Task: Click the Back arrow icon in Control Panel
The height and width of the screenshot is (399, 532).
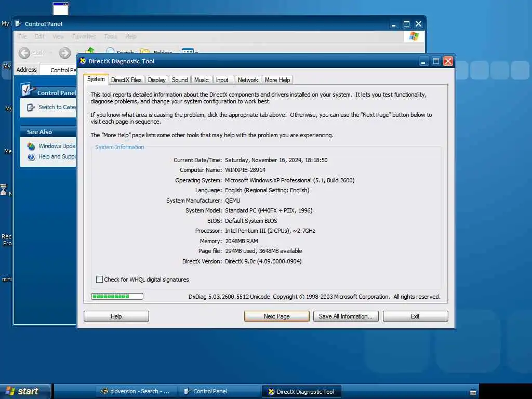Action: 24,53
